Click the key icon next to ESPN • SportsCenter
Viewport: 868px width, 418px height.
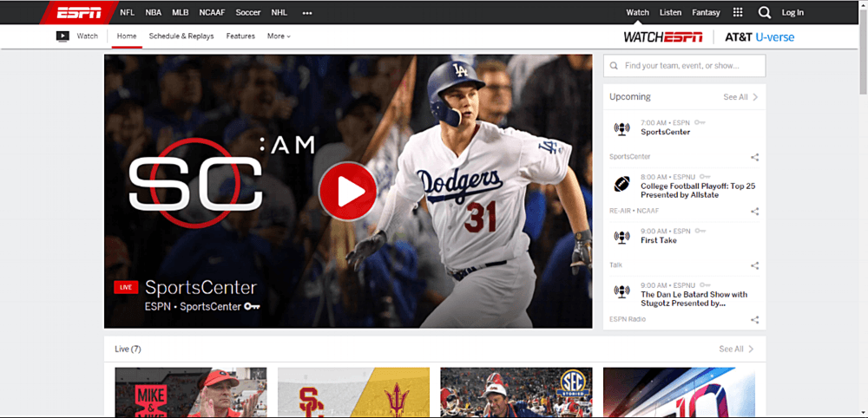(253, 306)
